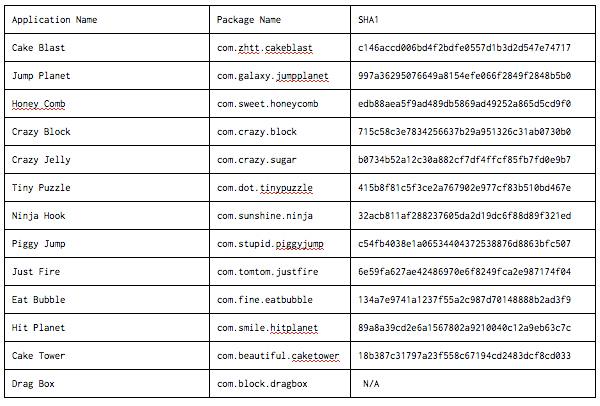Click the com.stupid.piggyjump package name
600x406 pixels.
(270, 243)
